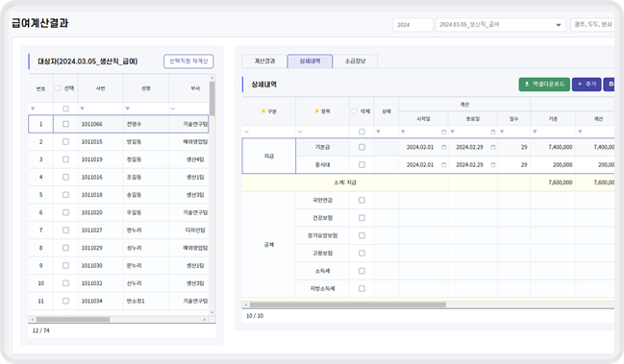Switch to the 소급정보 tab
The height and width of the screenshot is (364, 624).
355,61
